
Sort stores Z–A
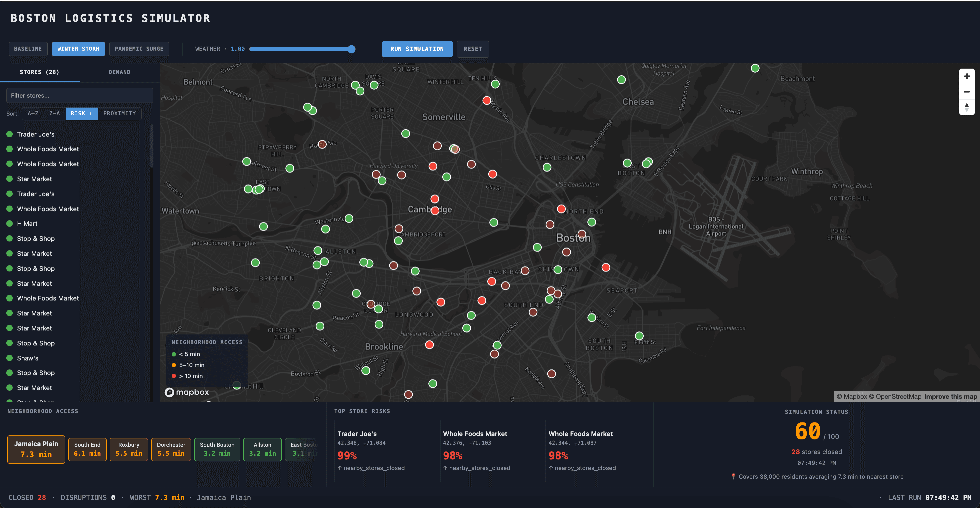click(x=54, y=113)
